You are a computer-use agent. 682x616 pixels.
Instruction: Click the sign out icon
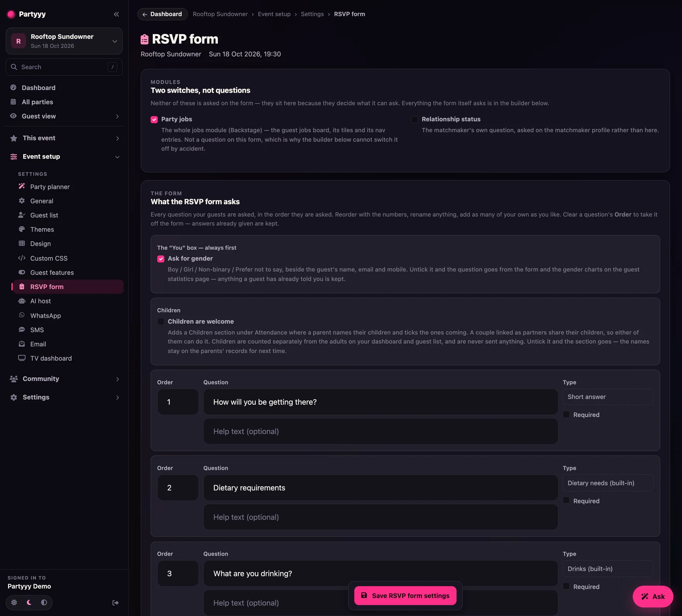[x=115, y=603]
